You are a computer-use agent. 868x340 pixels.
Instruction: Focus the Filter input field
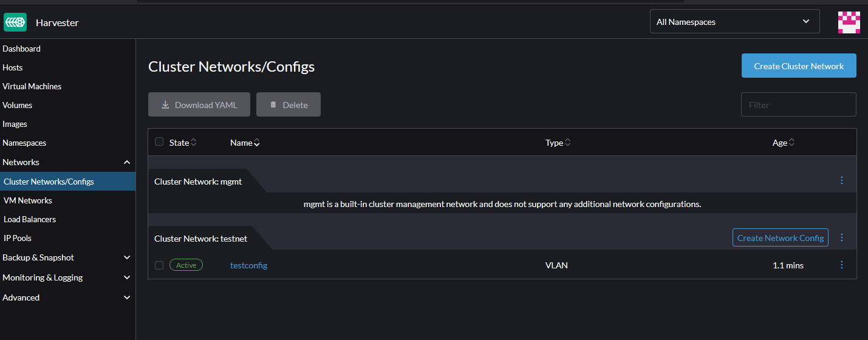(x=798, y=104)
